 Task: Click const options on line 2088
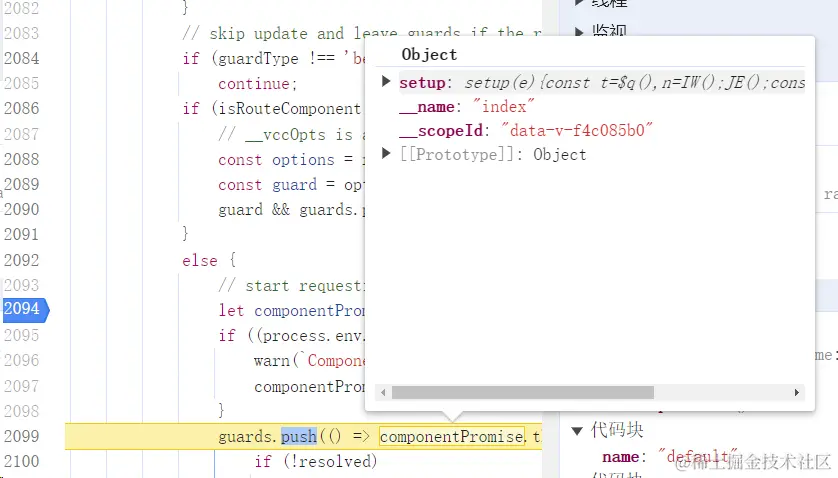click(x=276, y=159)
